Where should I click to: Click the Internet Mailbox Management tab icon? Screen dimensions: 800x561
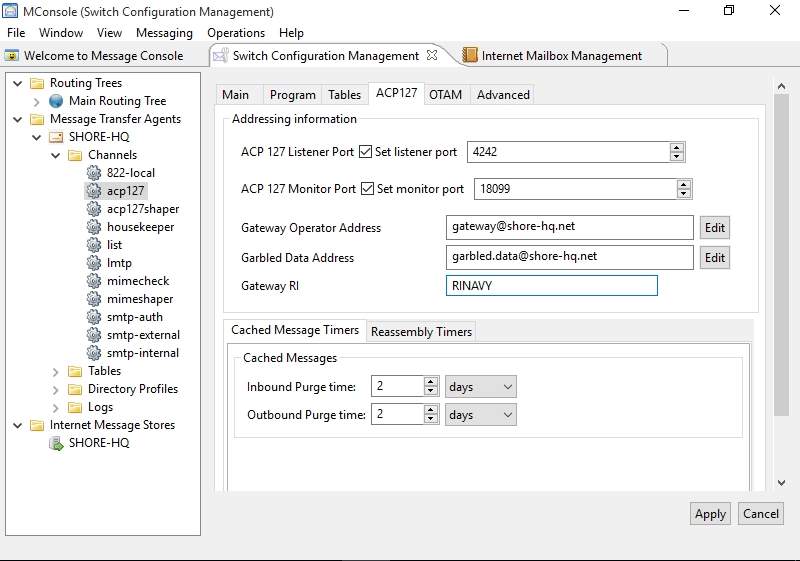(x=469, y=56)
